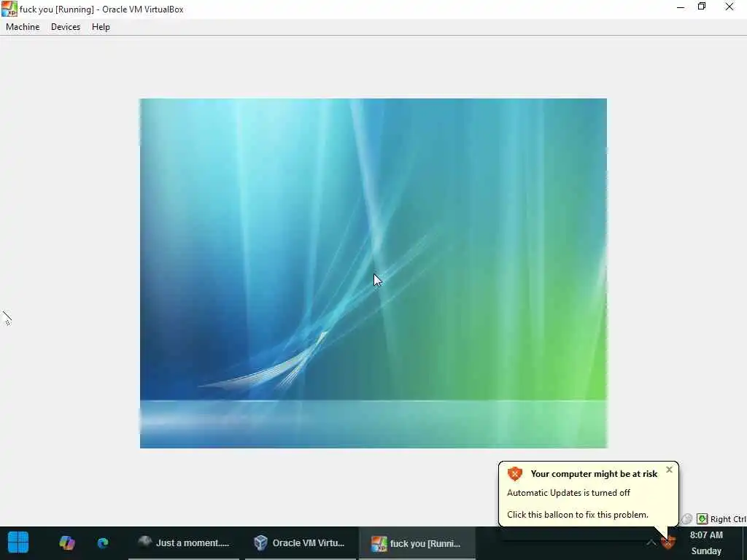Click 'Your computer might be at risk' heading
Viewport: 747px width, 560px height.
(594, 474)
